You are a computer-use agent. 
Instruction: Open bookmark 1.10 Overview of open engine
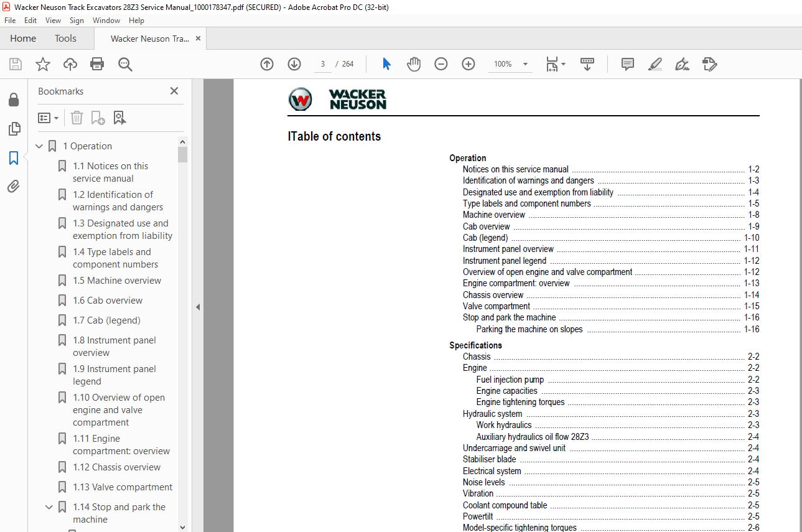click(x=119, y=410)
